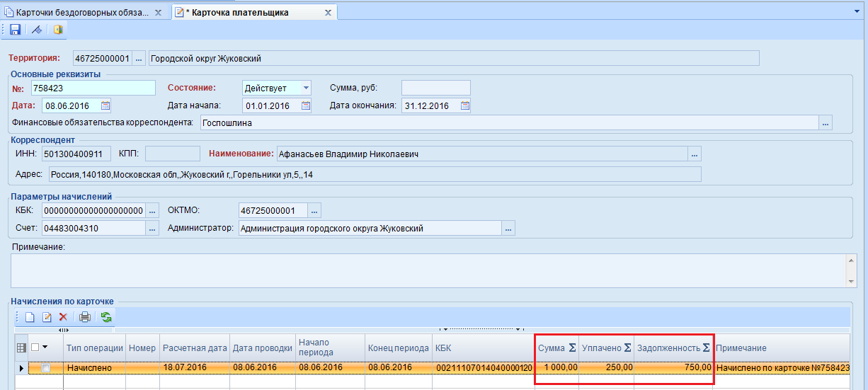Click the exit door icon in top toolbar

58,30
